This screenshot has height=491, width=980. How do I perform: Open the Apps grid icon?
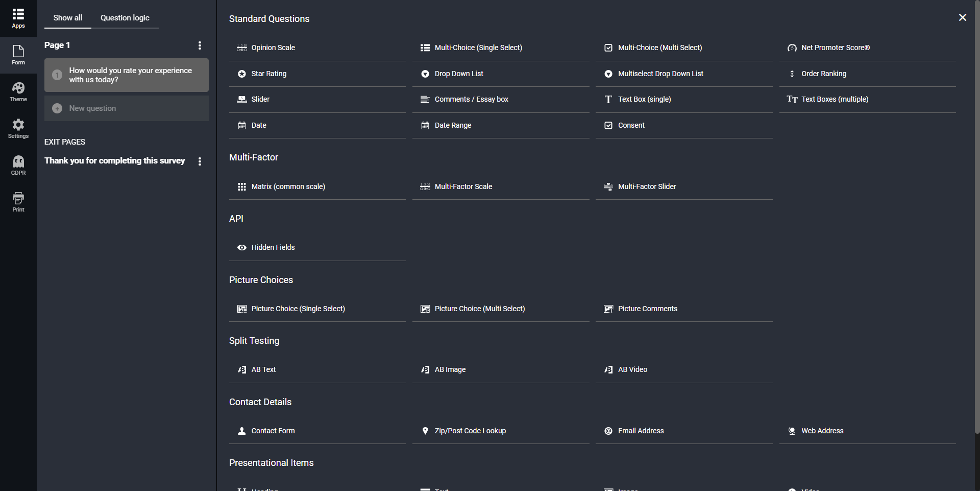coord(18,14)
